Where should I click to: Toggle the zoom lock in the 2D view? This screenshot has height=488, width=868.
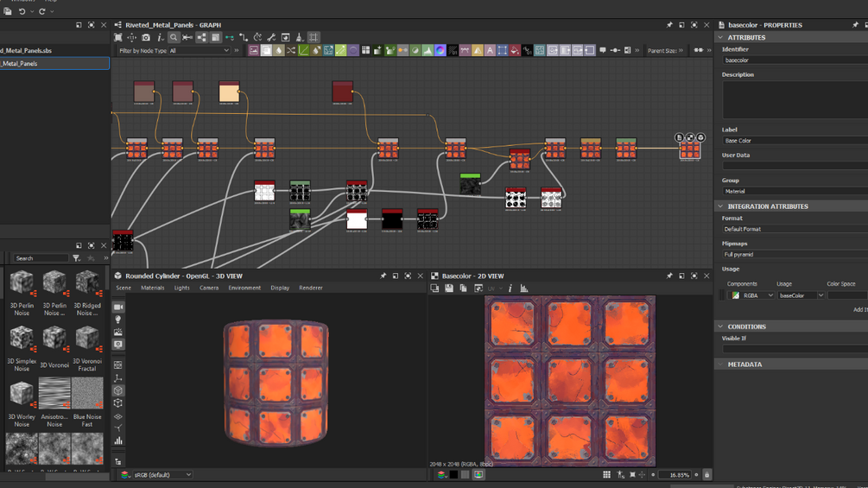(x=706, y=475)
